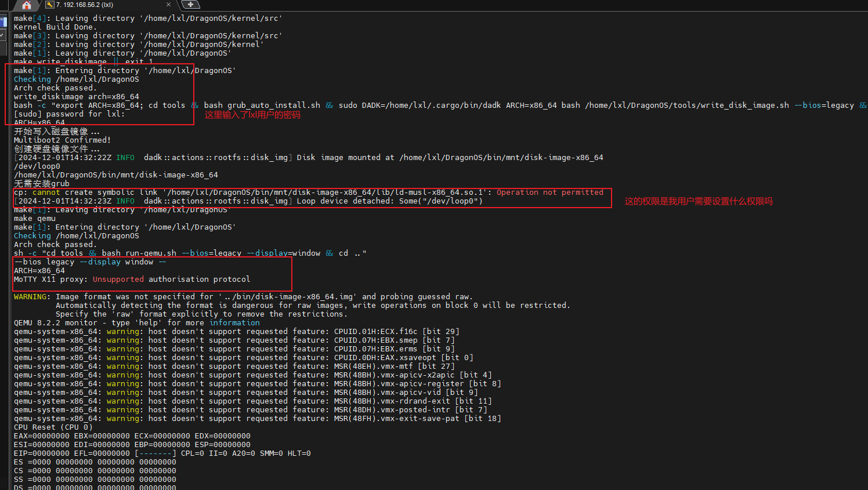This screenshot has height=490, width=868.
Task: Click the red annotation next to sudo prompt
Action: [x=252, y=115]
